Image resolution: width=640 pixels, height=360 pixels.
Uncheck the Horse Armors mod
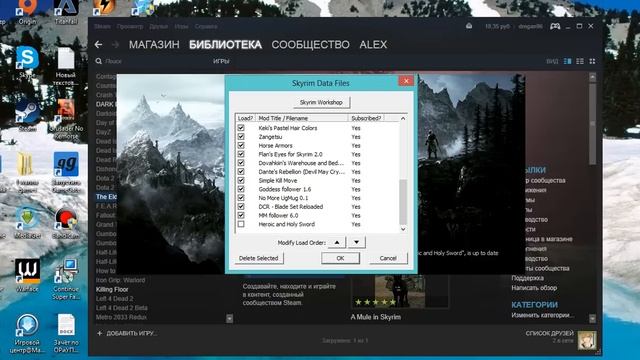pos(241,145)
